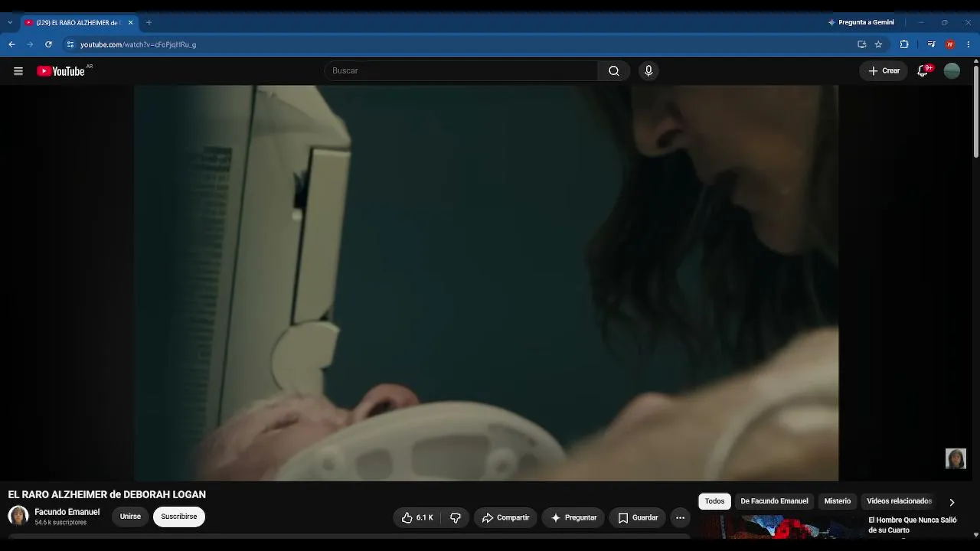980x551 pixels.
Task: Open the browser extensions puzzle icon
Action: [903, 44]
